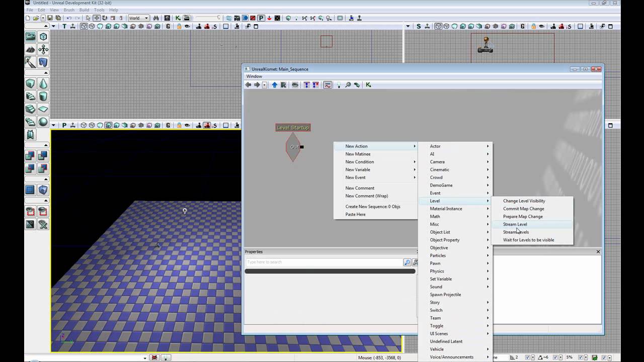644x362 pixels.
Task: Choose Change Level Visibility action
Action: coord(532,201)
